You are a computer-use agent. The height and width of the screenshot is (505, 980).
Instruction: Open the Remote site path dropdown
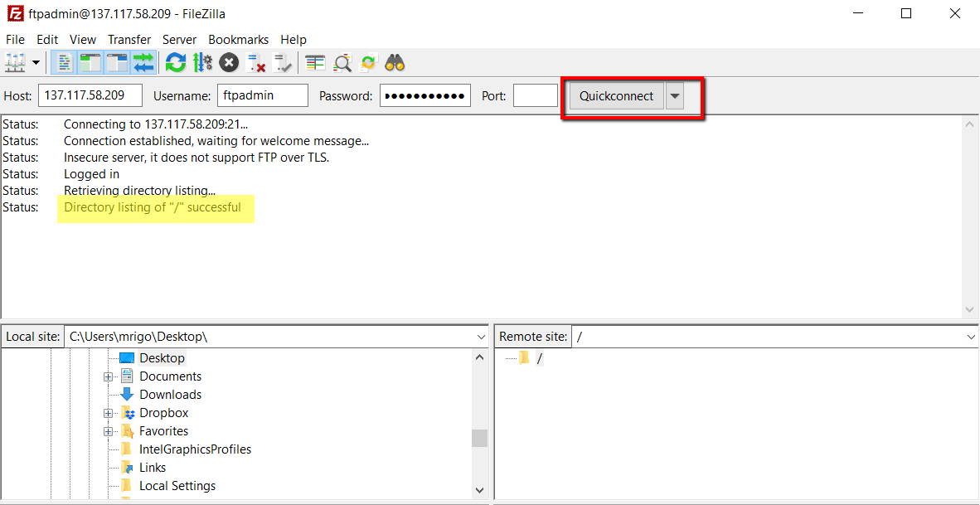tap(971, 337)
